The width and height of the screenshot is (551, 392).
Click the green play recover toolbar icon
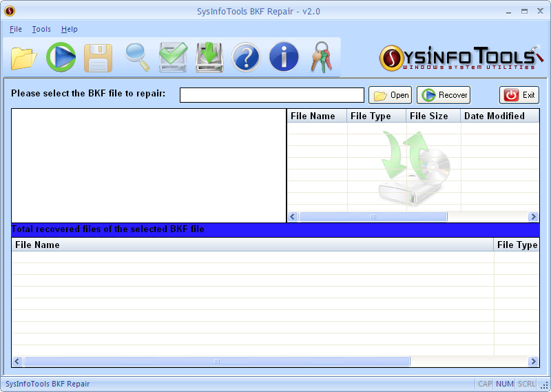tap(61, 57)
